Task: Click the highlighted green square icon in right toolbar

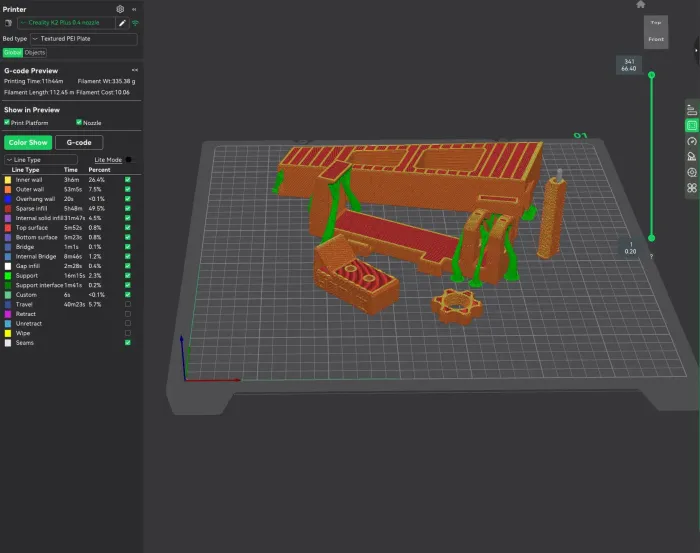Action: (691, 126)
